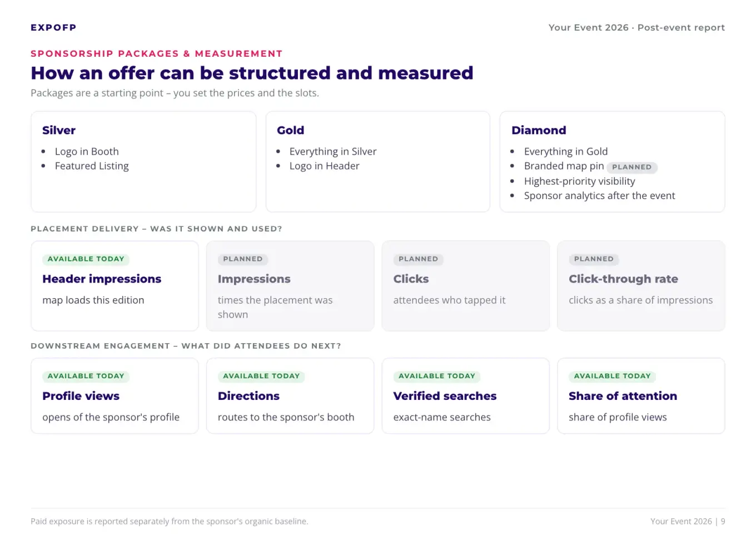Click the 'Logo in Booth' bullet
The image size is (756, 535).
pos(87,151)
